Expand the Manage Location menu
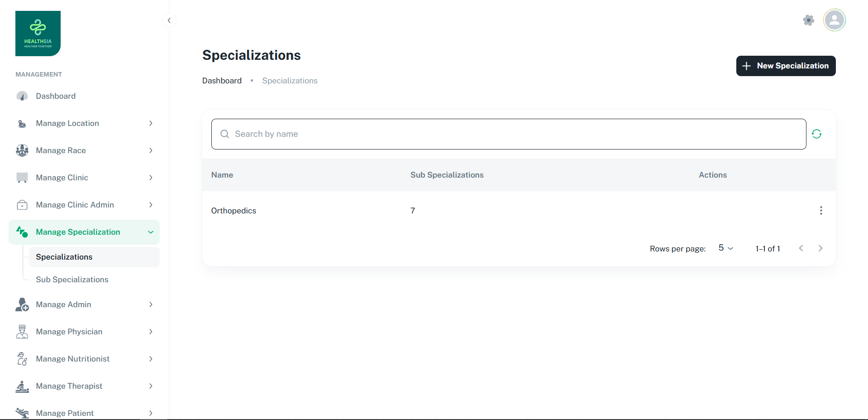868x420 pixels. click(x=84, y=123)
